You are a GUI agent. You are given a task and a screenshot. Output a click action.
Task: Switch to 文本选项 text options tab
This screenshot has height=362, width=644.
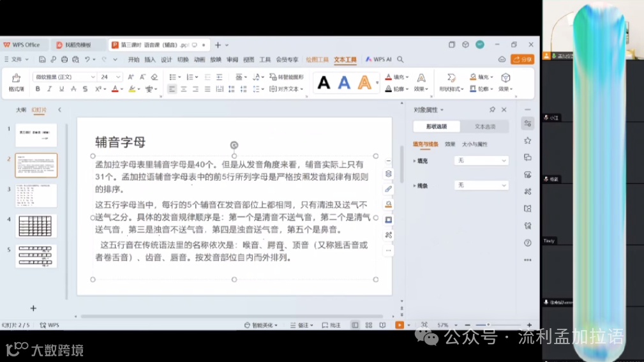click(484, 126)
